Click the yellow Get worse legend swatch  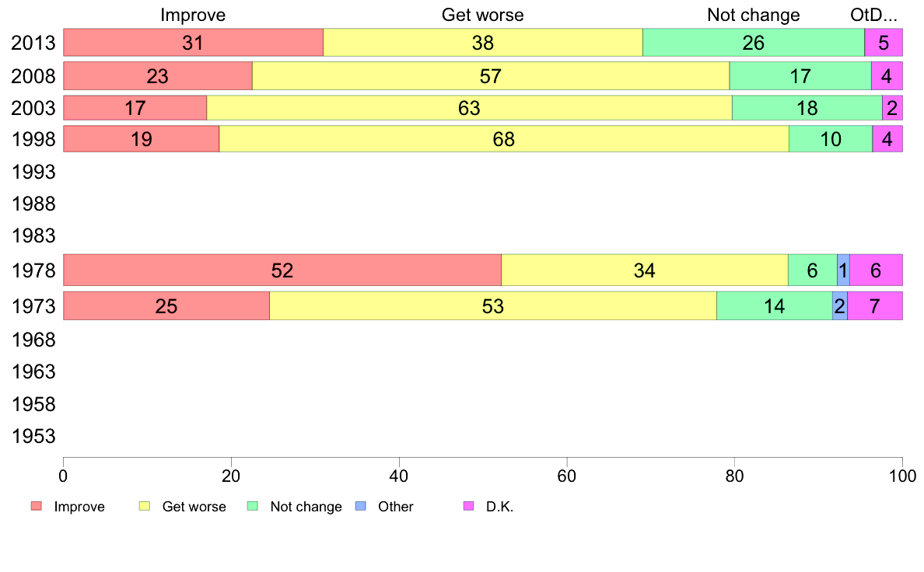[144, 507]
